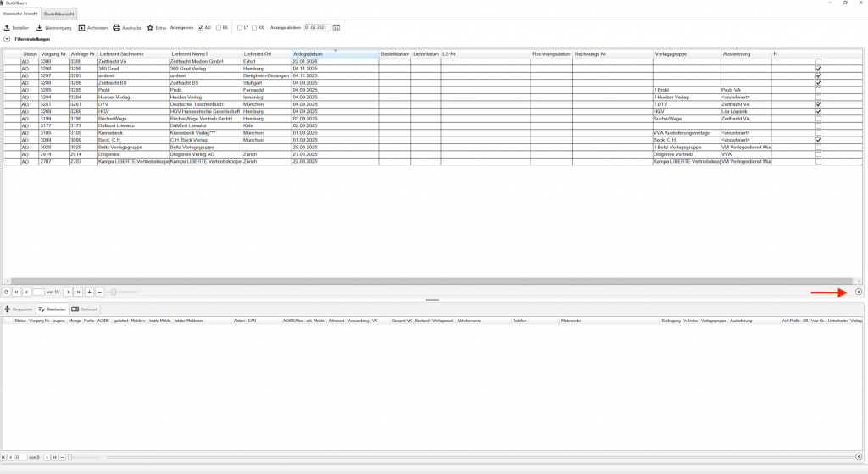Expand the Filtereinstellungen section

(x=7, y=39)
